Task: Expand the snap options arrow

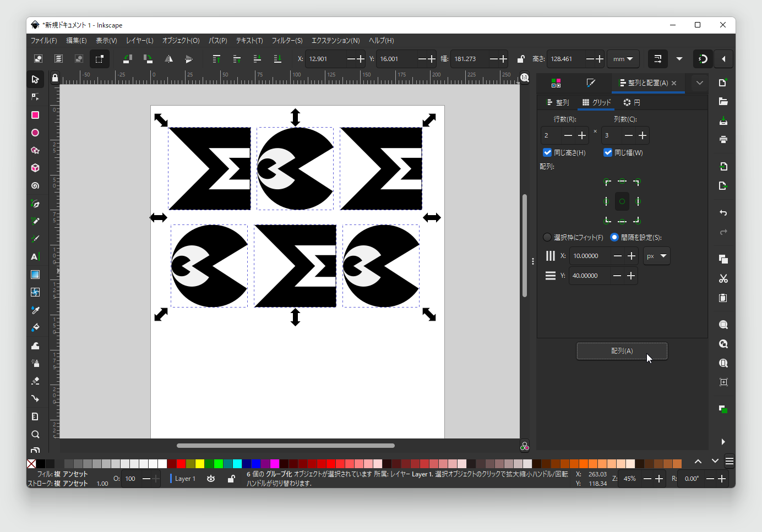Action: 723,59
